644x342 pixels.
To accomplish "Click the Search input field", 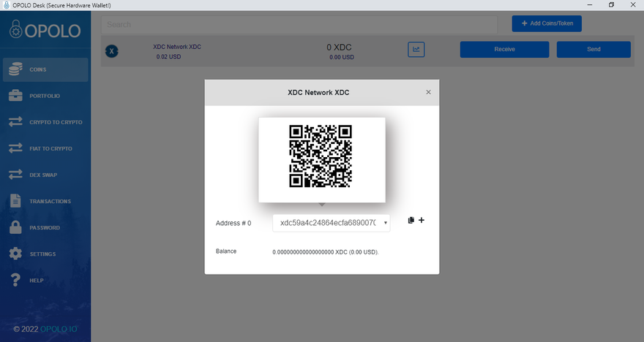I will [300, 24].
